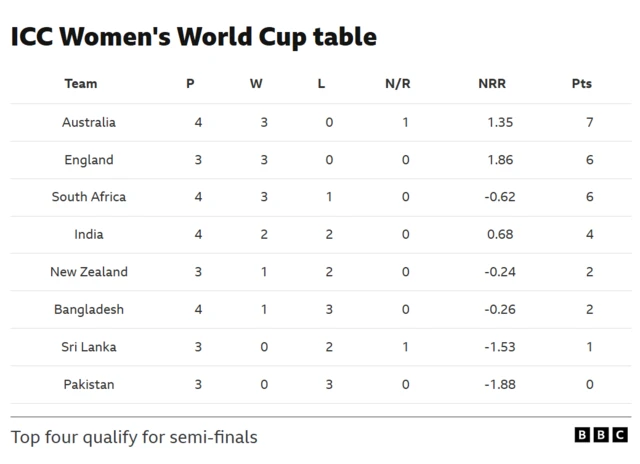Click the New Zealand team name
640x464 pixels.
click(89, 272)
